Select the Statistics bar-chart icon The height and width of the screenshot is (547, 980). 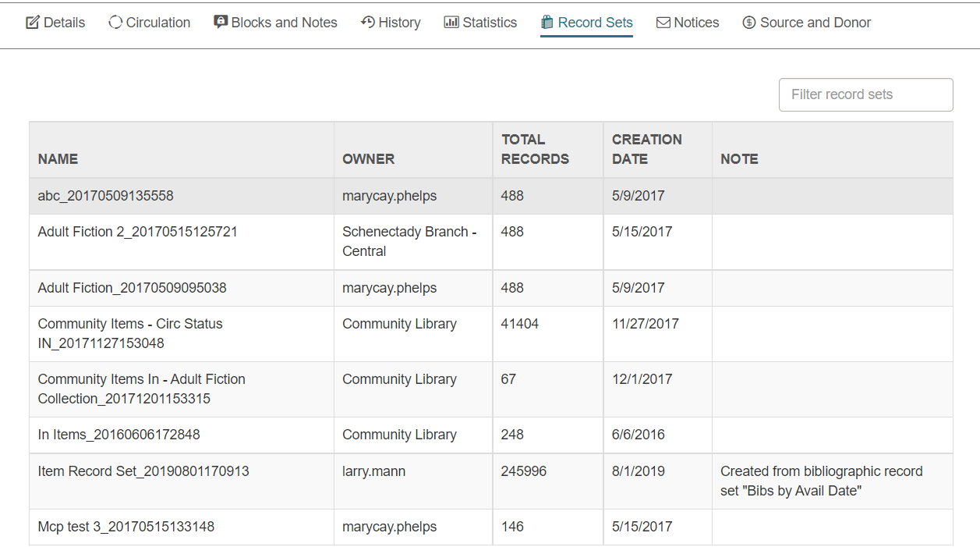(451, 22)
